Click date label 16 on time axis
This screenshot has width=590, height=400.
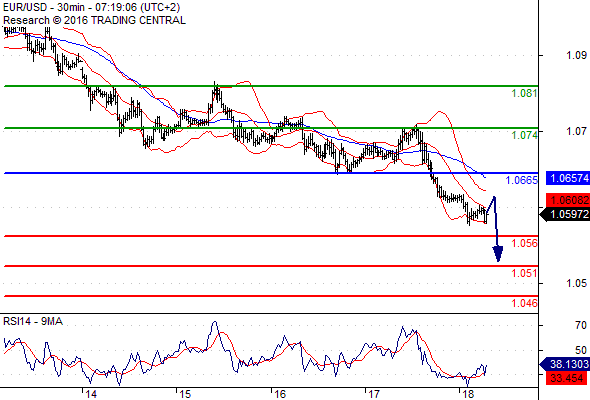click(x=280, y=394)
